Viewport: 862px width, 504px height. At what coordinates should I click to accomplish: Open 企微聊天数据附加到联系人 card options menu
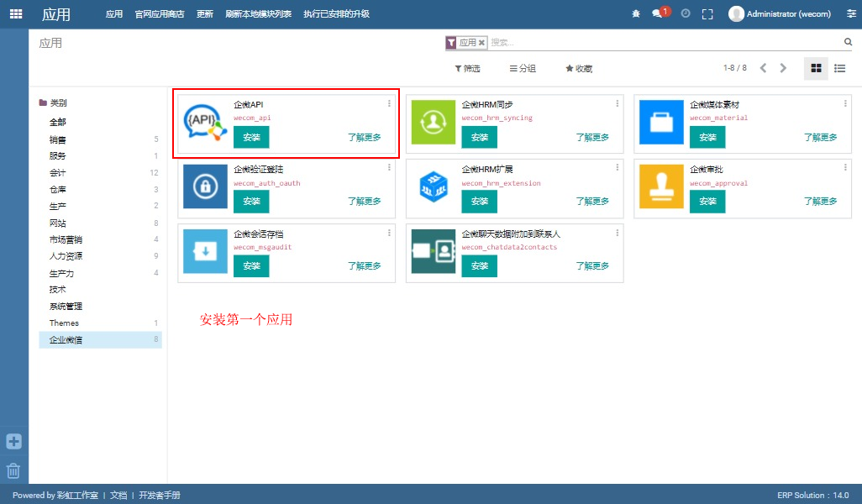618,233
